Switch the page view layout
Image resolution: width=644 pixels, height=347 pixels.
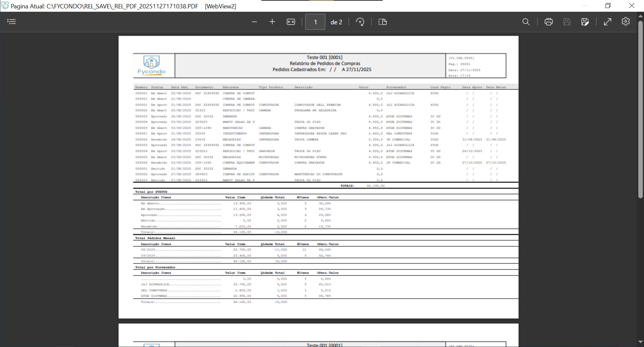383,22
